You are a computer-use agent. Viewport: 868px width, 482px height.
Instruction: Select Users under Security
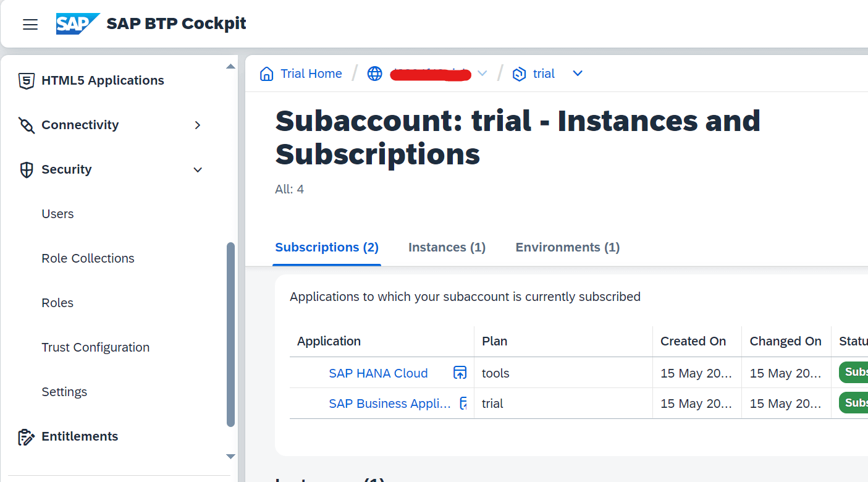click(57, 213)
